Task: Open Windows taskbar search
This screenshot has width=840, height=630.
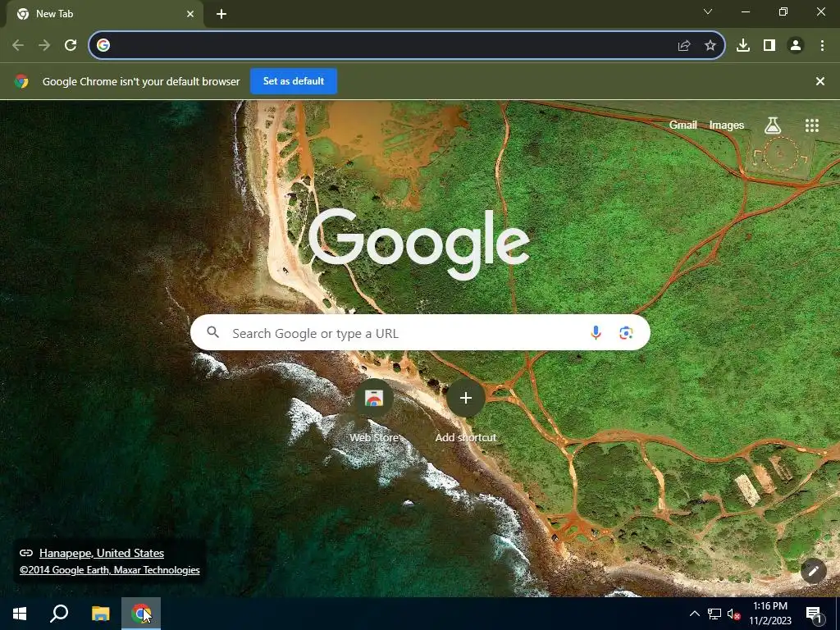Action: [x=59, y=614]
